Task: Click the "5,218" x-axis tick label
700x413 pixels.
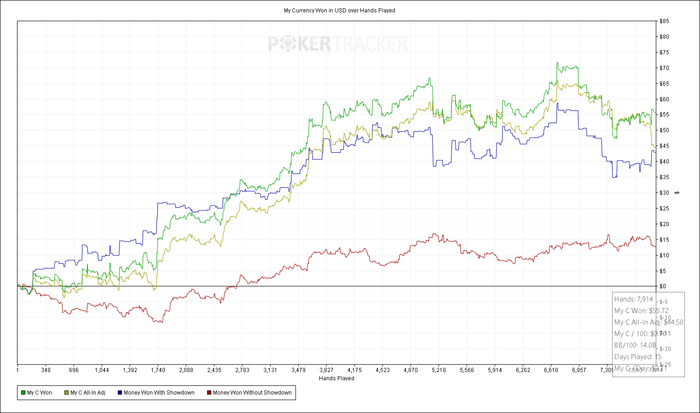Action: (x=438, y=370)
